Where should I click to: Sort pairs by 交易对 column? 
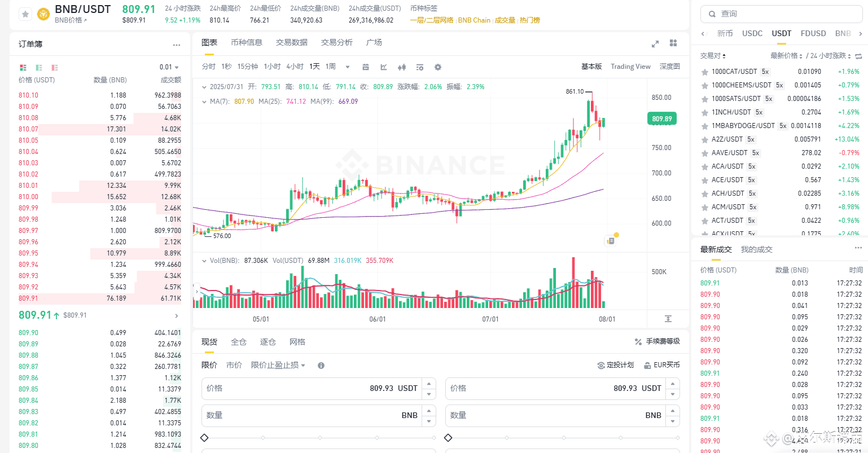(713, 56)
